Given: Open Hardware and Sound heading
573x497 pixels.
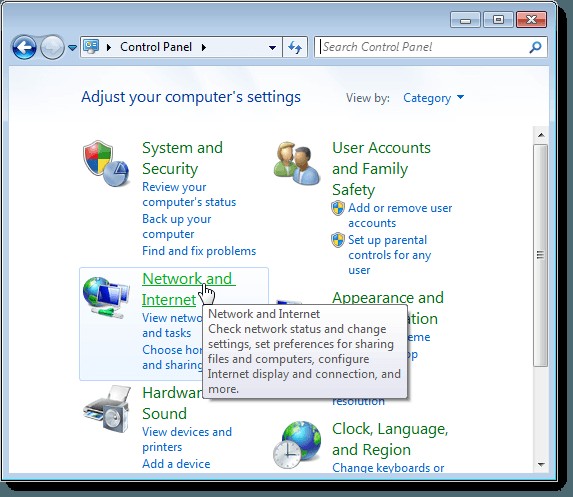Looking at the screenshot, I should [x=172, y=403].
